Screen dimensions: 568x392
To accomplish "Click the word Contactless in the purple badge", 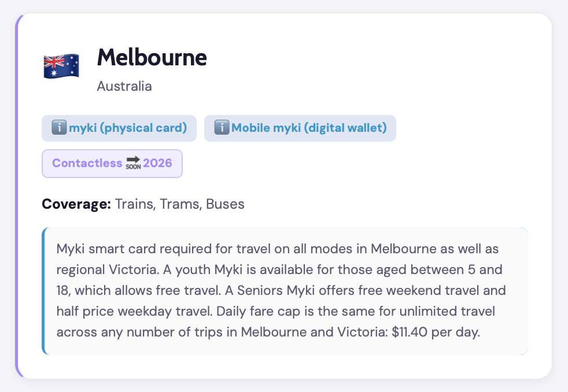I will (87, 163).
